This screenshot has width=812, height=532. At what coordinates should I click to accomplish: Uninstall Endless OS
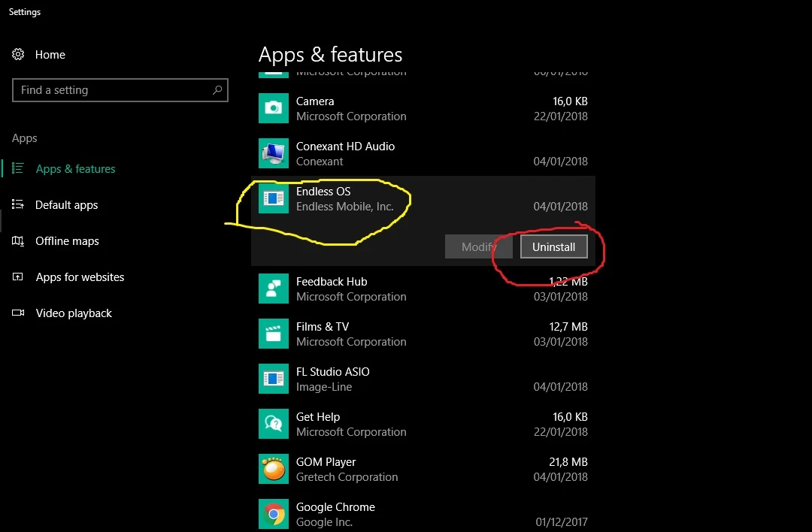[554, 247]
